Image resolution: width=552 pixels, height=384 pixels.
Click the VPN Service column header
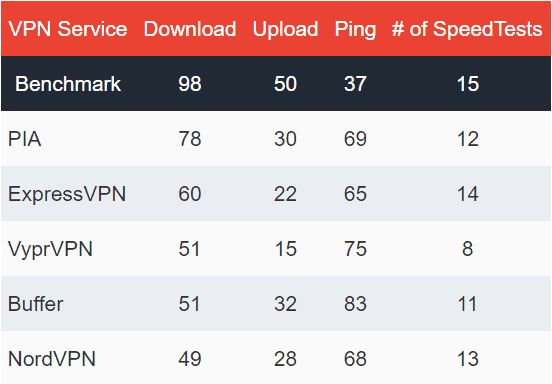coord(68,29)
